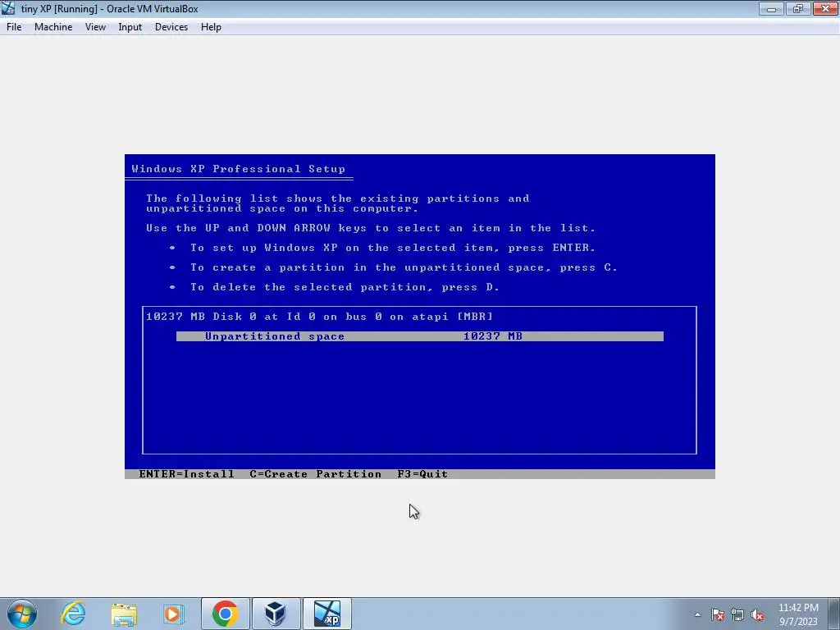
Task: Open the View menu
Action: (95, 27)
